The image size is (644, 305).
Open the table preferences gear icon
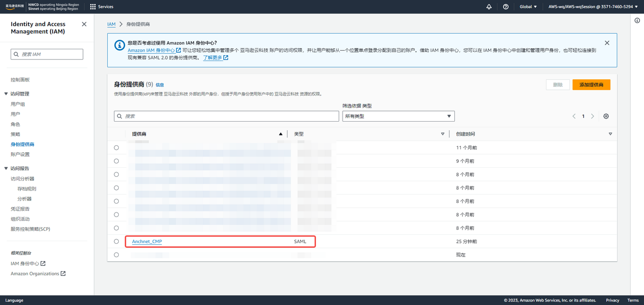pos(606,116)
